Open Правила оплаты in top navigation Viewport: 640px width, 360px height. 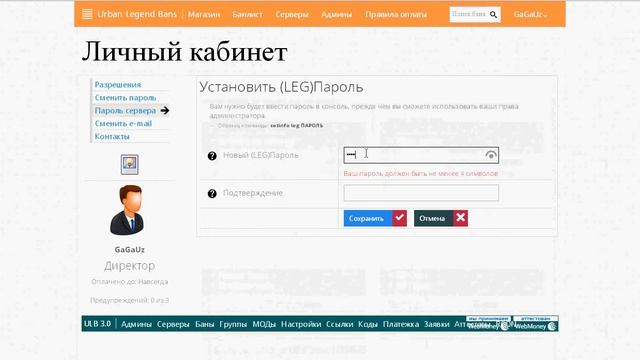pyautogui.click(x=396, y=14)
